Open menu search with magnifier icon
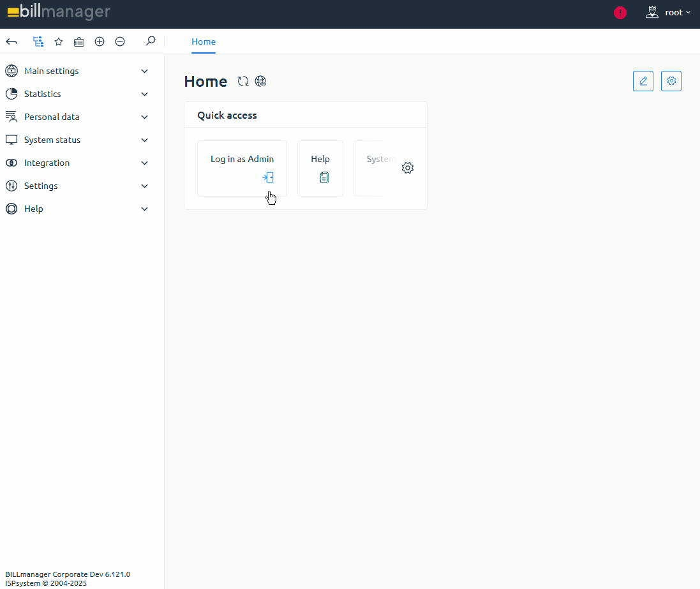 point(151,41)
